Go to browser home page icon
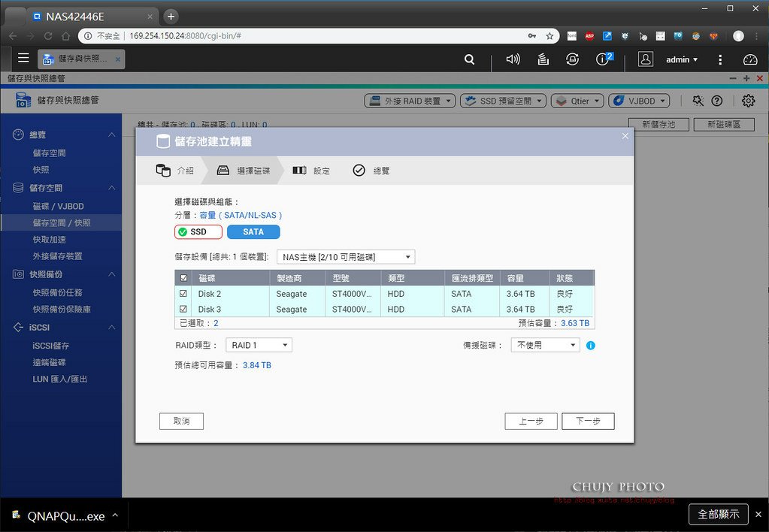769x532 pixels. (65, 36)
